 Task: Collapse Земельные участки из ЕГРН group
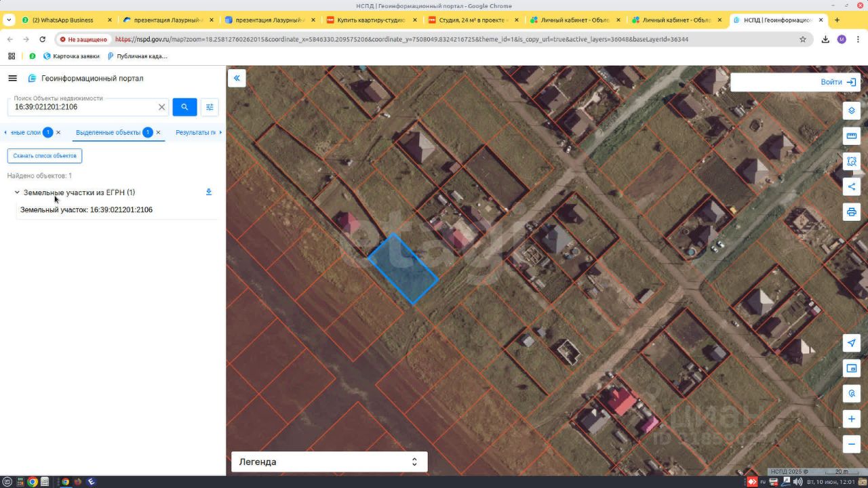(x=17, y=192)
